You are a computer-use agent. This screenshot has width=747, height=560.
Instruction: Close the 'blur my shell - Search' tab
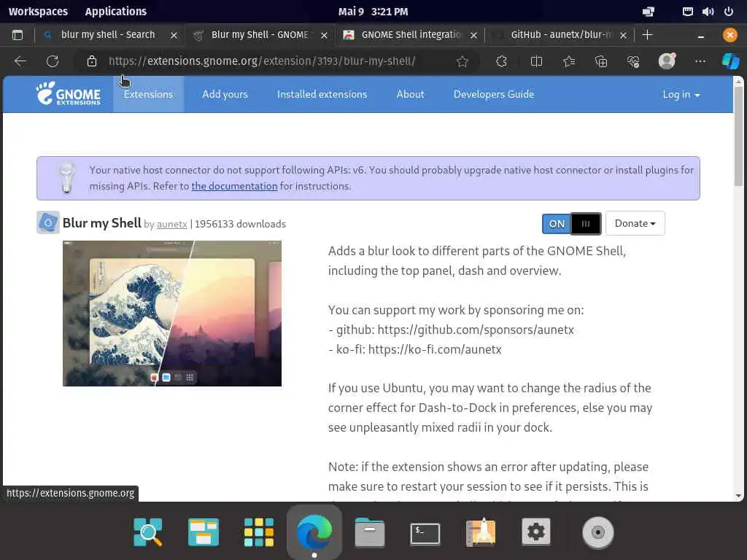(x=174, y=35)
